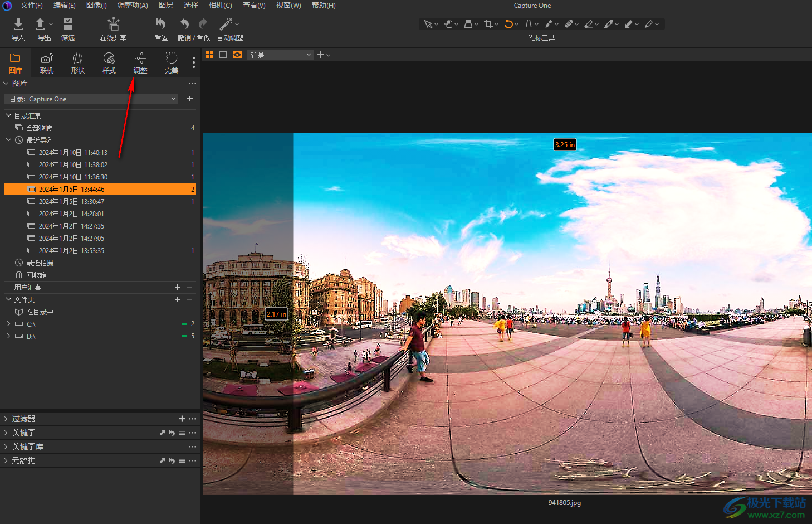Toggle the grid browser view button
Viewport: 812px width, 524px height.
point(209,55)
